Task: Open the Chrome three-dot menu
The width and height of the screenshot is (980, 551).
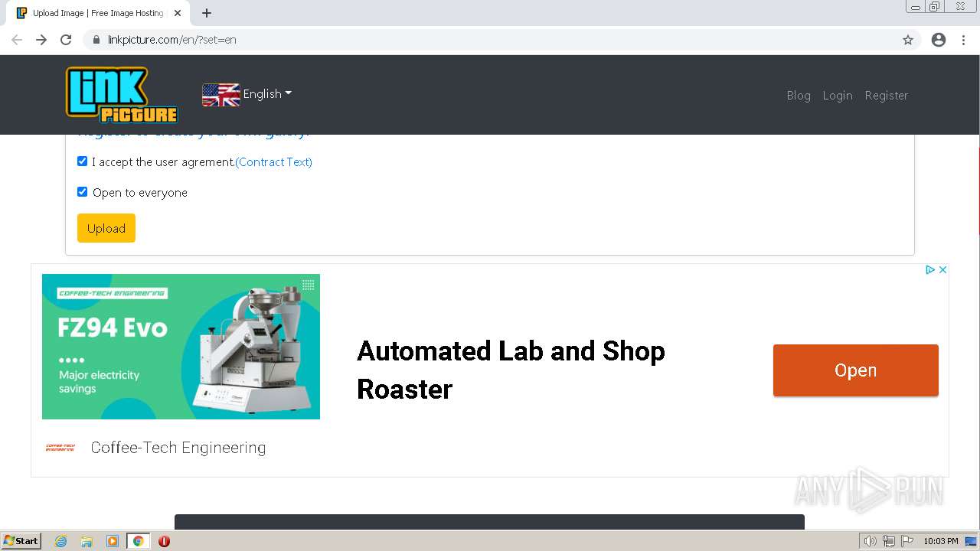Action: (963, 40)
